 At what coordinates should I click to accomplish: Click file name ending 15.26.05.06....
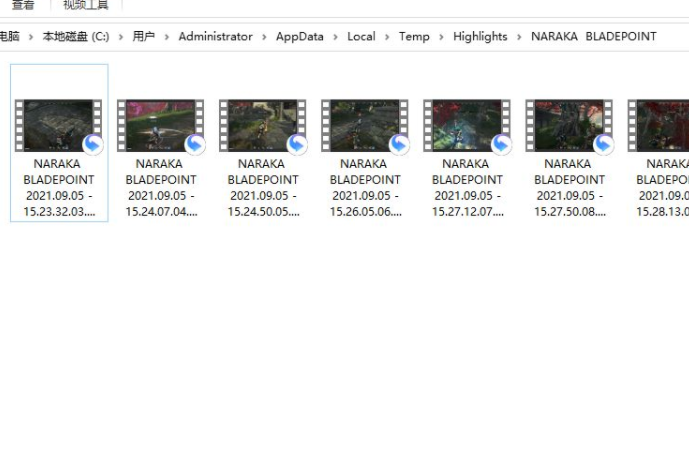click(x=365, y=188)
